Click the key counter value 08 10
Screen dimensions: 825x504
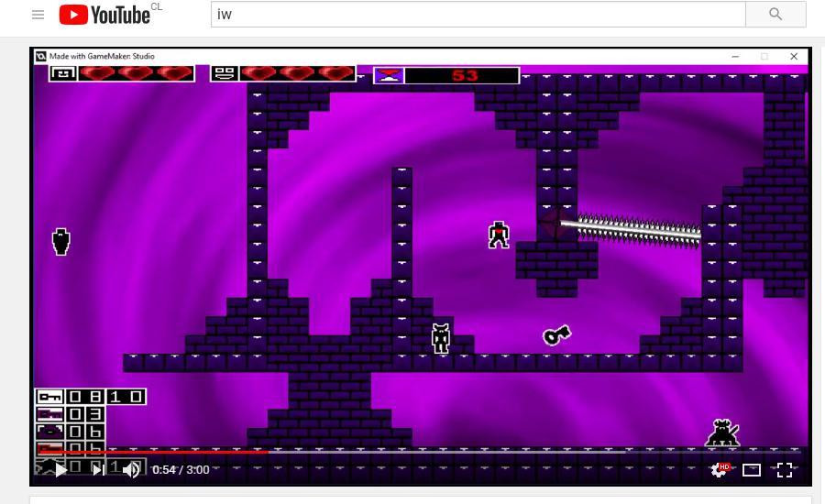105,397
